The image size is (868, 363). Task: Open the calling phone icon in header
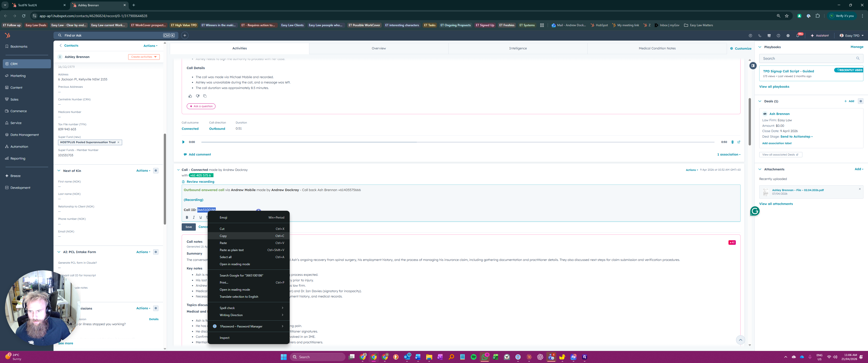click(x=759, y=36)
